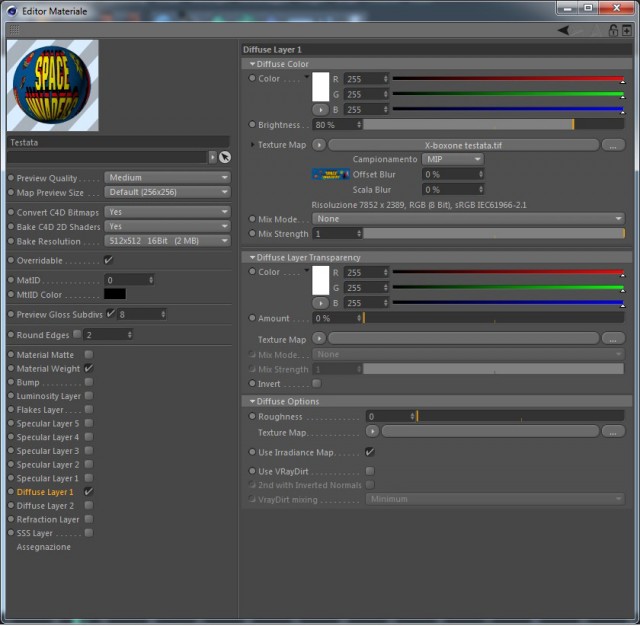Open the Assegnazione section
The image size is (640, 626).
pyautogui.click(x=44, y=547)
